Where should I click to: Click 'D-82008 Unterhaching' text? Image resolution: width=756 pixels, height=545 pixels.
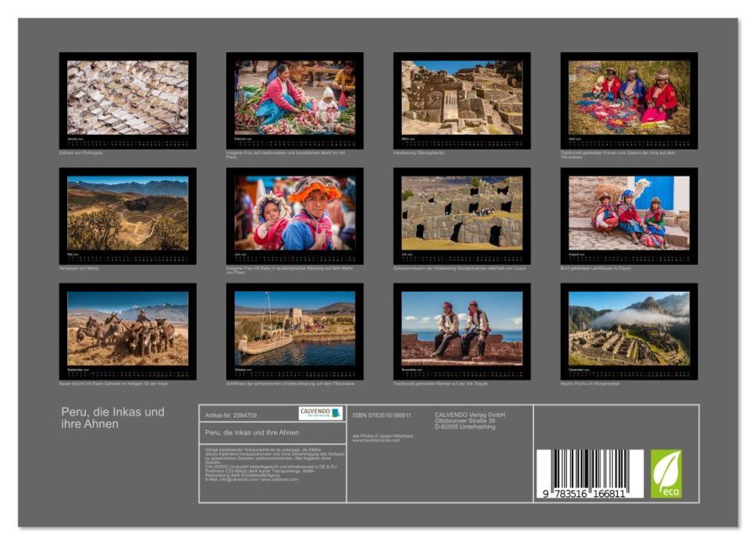[465, 426]
